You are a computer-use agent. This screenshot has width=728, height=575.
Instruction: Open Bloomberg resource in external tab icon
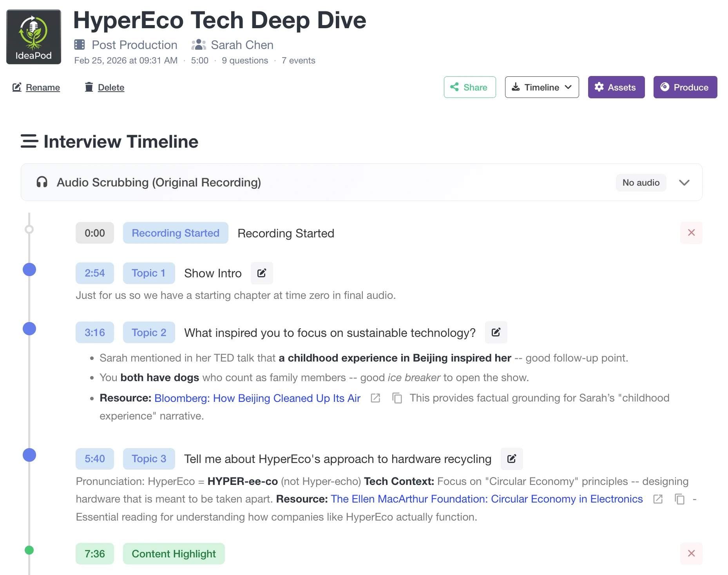[375, 398]
